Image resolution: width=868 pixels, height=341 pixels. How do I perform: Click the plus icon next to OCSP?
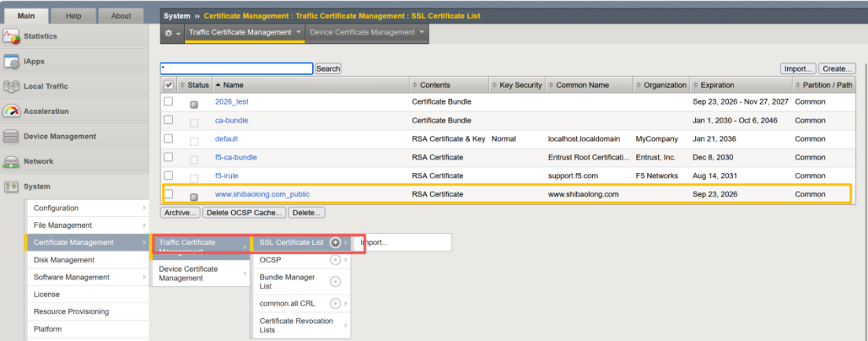point(335,260)
